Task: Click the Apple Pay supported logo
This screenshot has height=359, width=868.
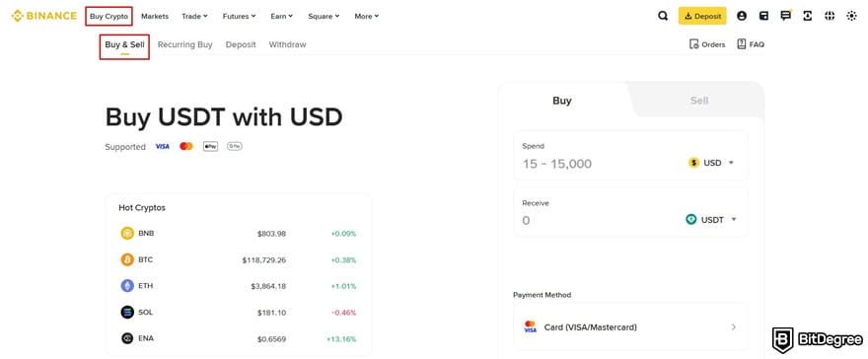Action: (x=210, y=147)
